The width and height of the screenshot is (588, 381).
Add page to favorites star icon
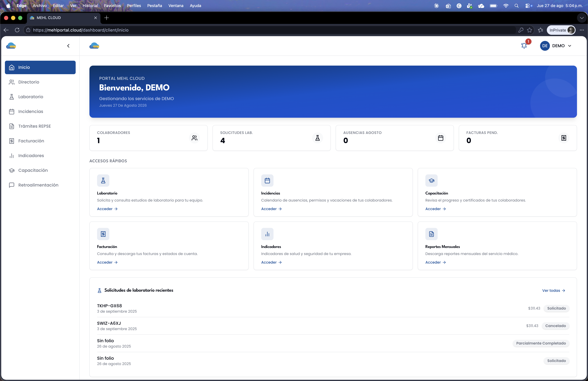point(529,30)
